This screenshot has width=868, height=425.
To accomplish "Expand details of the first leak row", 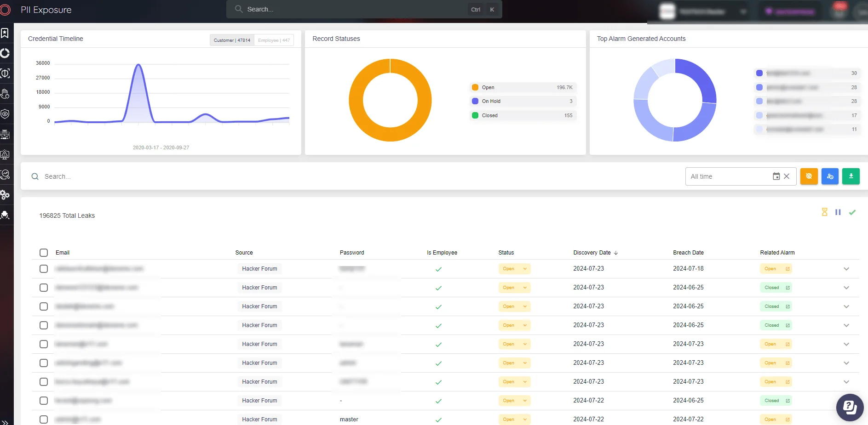I will coord(846,269).
